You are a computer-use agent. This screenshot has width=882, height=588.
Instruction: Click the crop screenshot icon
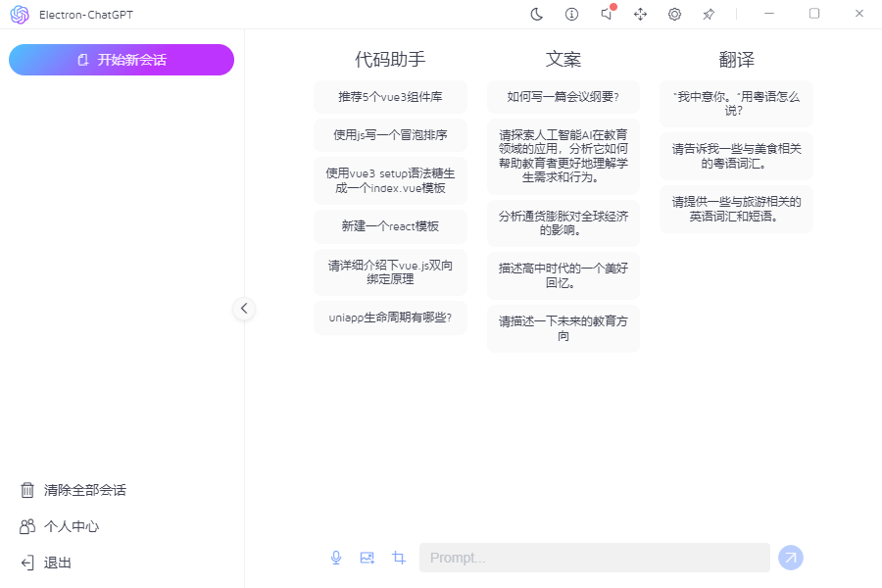pyautogui.click(x=399, y=558)
